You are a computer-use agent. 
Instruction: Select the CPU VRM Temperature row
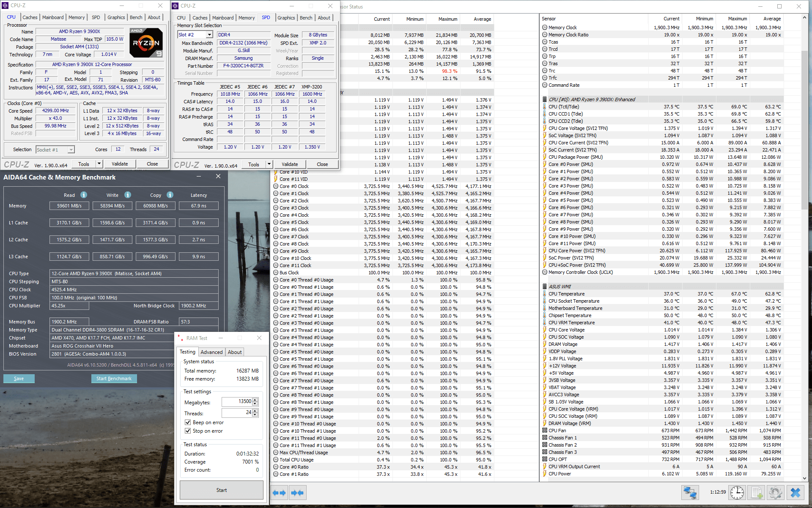[x=662, y=323]
